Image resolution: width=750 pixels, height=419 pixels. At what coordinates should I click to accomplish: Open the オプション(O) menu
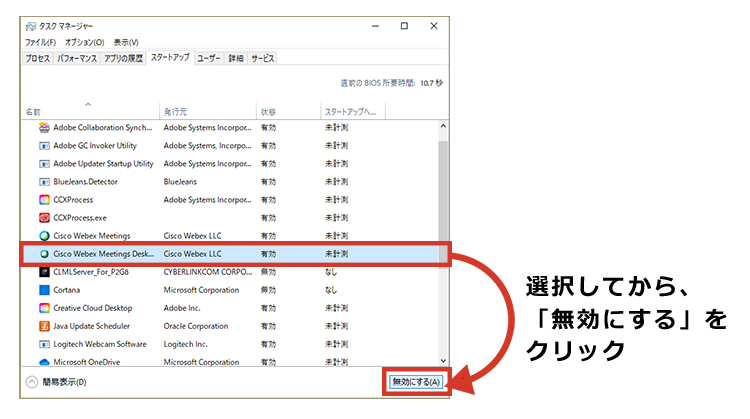point(85,43)
